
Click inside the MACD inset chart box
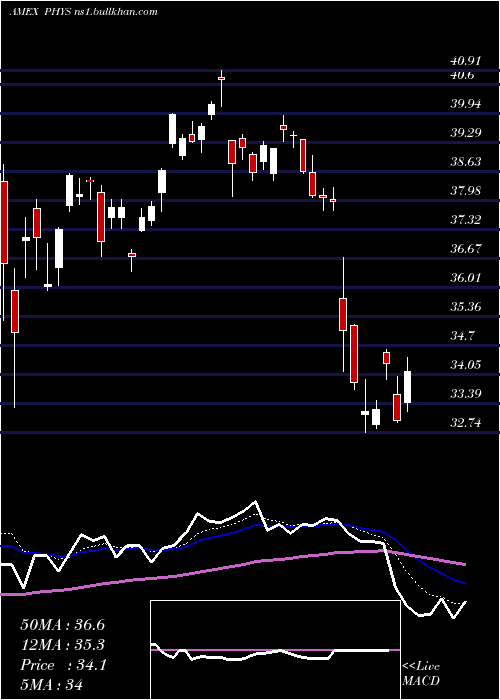(275, 650)
